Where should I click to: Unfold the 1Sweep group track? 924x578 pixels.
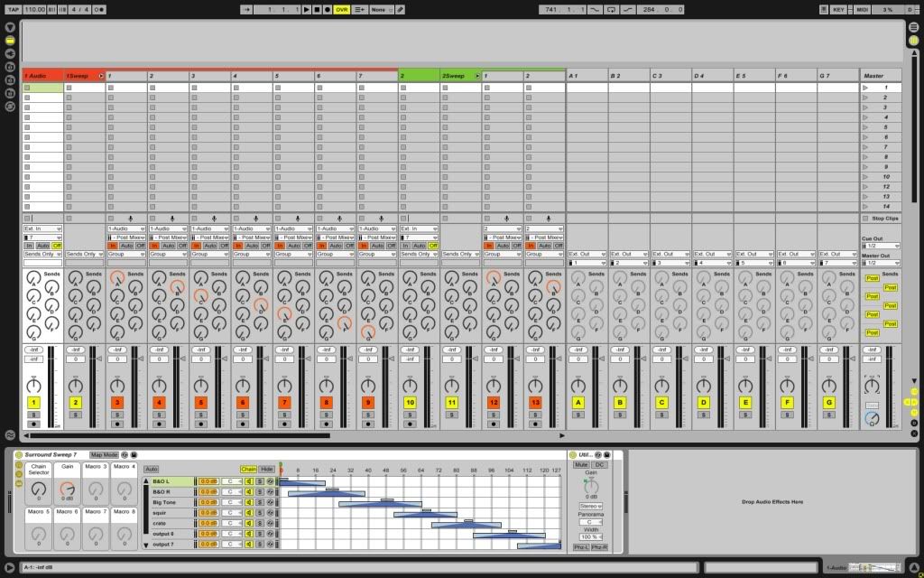(x=101, y=76)
